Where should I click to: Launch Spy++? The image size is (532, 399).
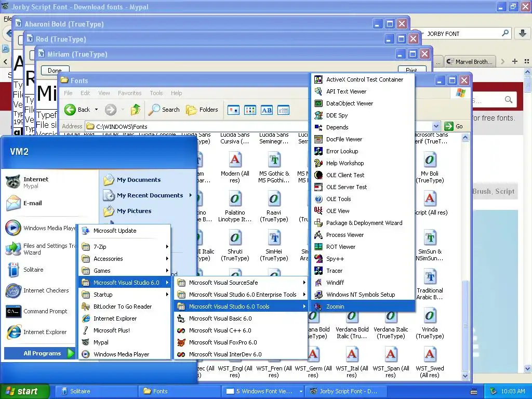363,259
